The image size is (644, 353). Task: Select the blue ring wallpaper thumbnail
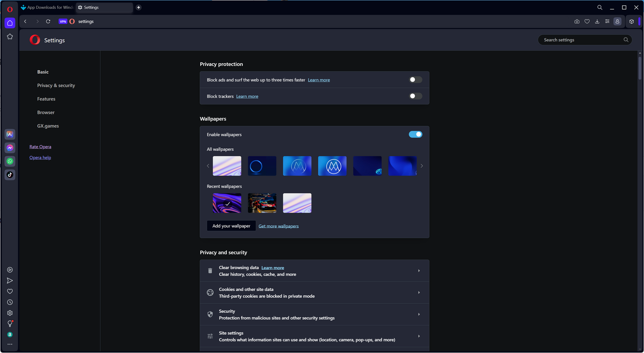click(x=262, y=166)
